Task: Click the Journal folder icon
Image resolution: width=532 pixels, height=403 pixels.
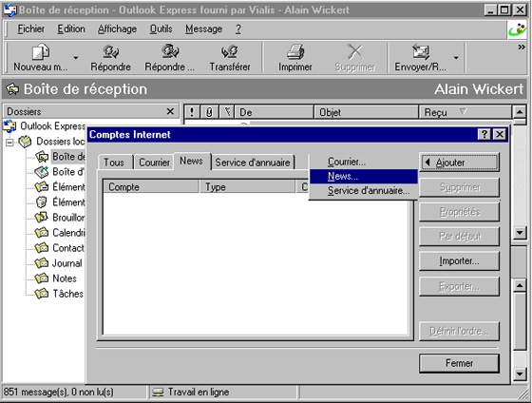Action: (x=42, y=263)
